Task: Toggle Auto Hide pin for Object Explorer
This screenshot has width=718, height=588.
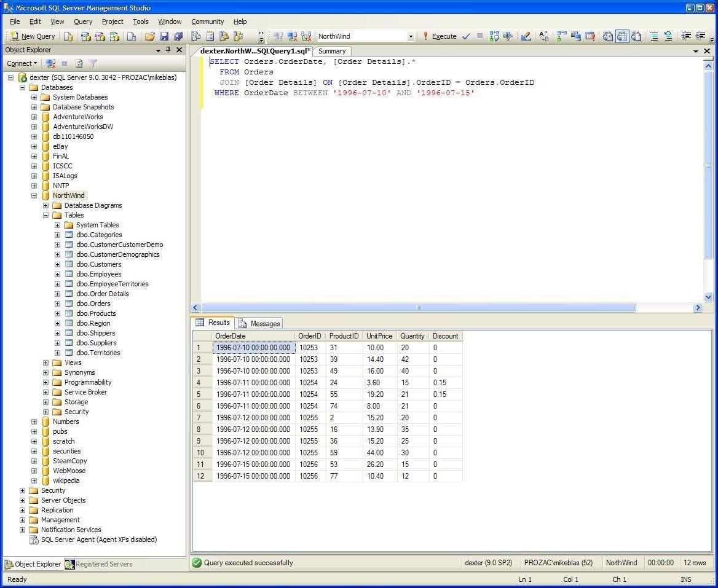Action: point(168,50)
